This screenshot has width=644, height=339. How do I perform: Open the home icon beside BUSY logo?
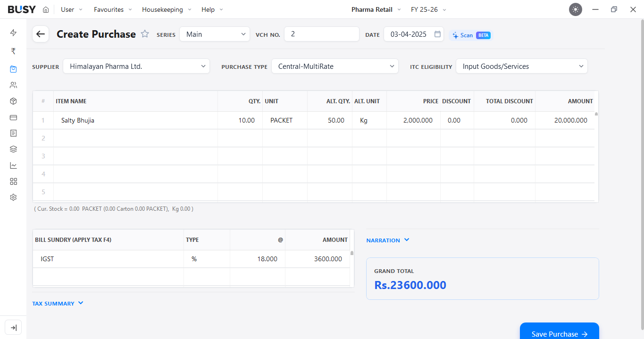tap(46, 9)
